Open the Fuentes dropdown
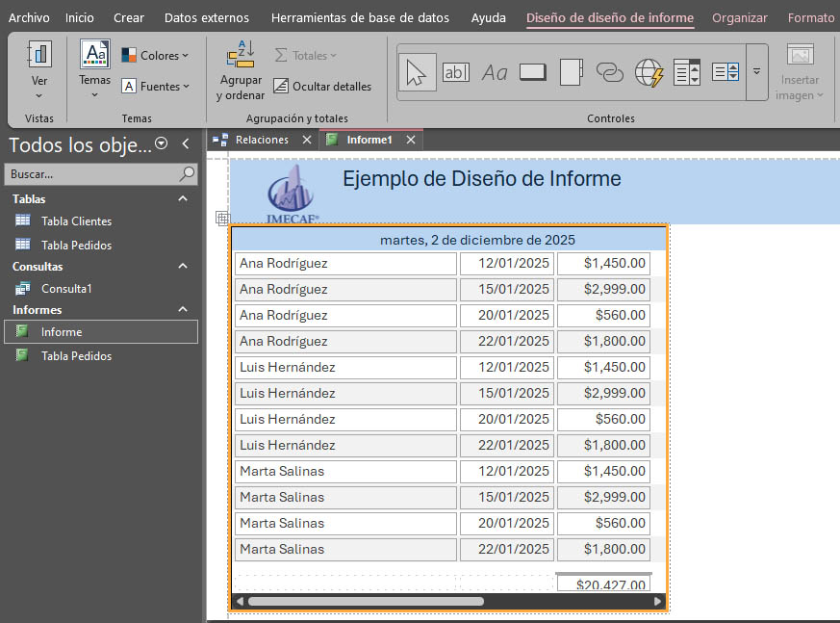The height and width of the screenshot is (623, 840). tap(156, 86)
